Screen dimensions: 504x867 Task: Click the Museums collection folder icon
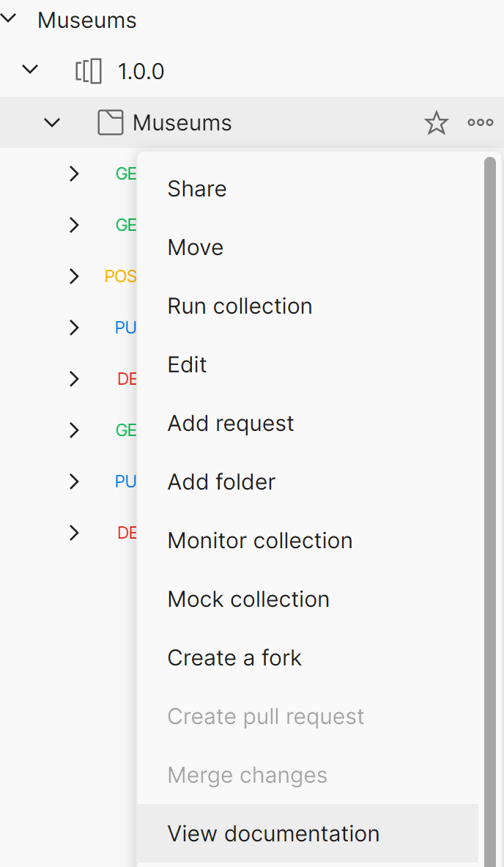click(x=110, y=123)
